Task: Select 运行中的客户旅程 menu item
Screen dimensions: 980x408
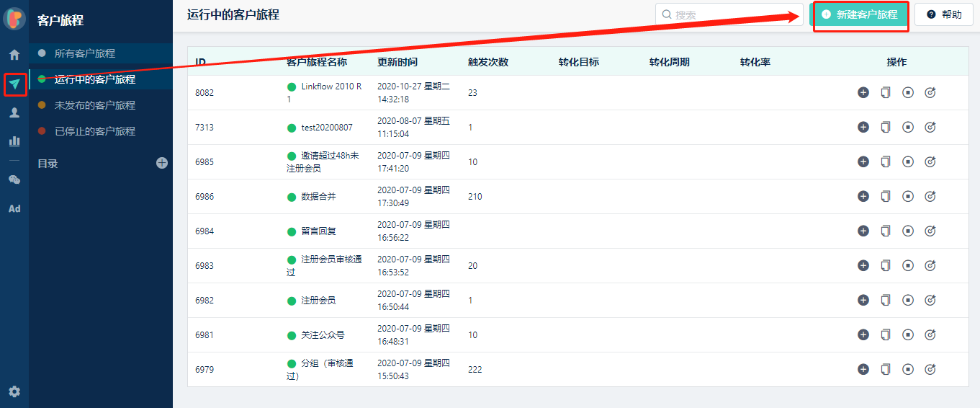Action: [101, 79]
